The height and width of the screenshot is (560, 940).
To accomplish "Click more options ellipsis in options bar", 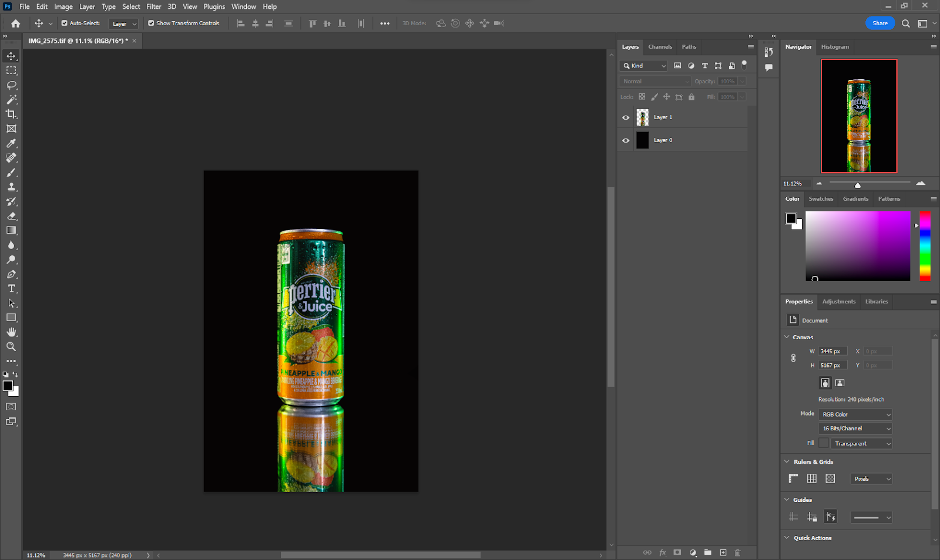I will click(x=385, y=23).
